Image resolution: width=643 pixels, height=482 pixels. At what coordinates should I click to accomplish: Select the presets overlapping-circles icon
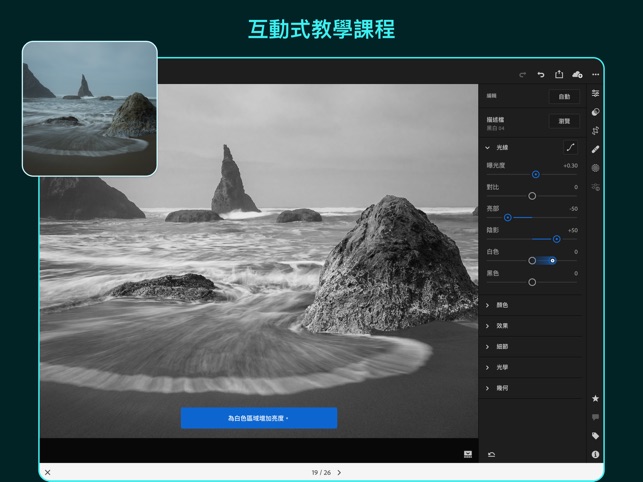coord(595,112)
